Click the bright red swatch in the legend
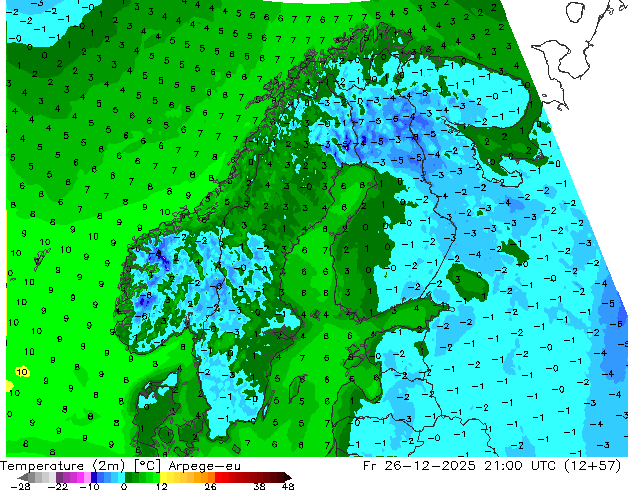This screenshot has height=490, width=634. 219,477
